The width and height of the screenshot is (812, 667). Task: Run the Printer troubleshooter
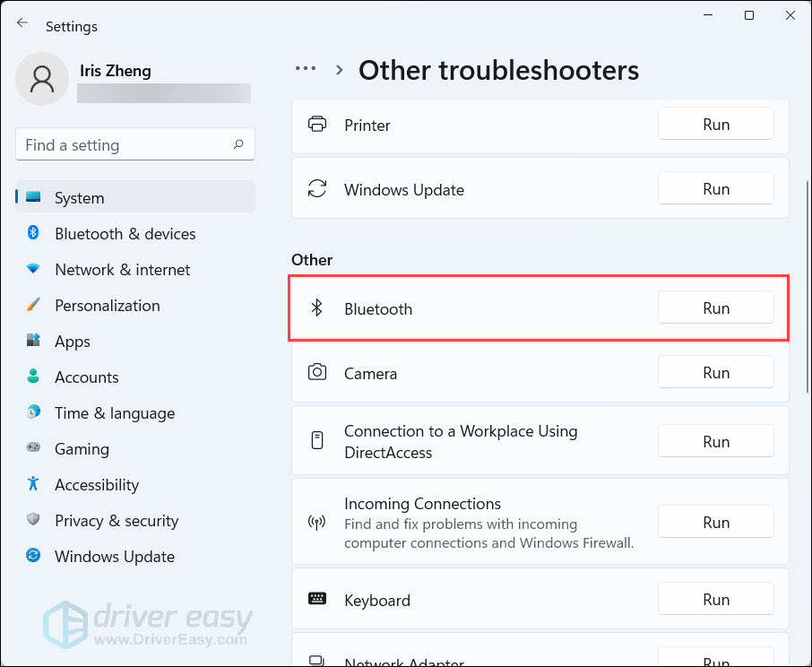click(715, 125)
